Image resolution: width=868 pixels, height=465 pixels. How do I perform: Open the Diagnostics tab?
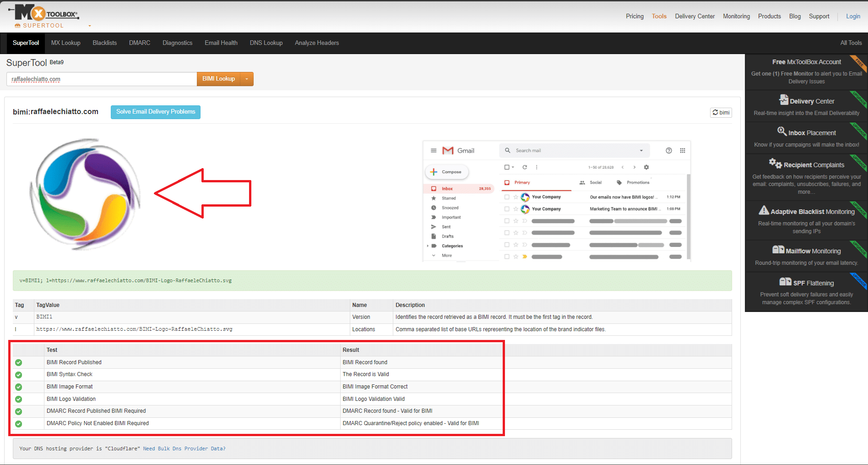tap(177, 43)
